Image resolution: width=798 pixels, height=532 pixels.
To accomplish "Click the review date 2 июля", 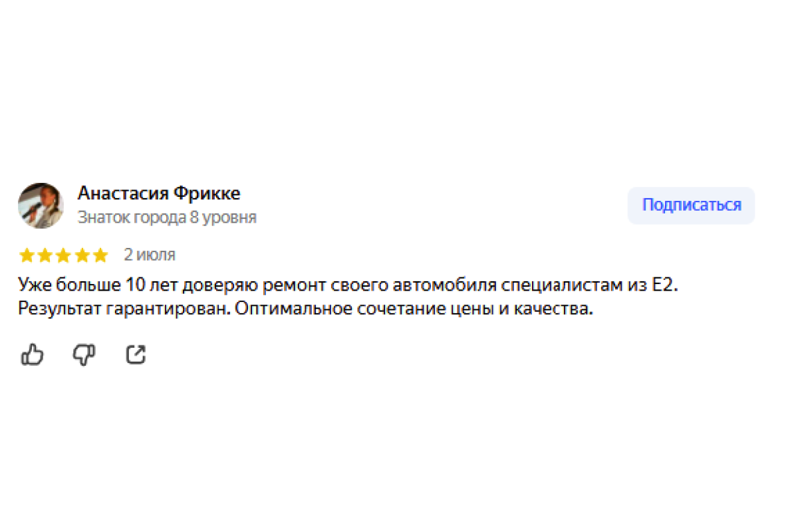I will coord(150,255).
